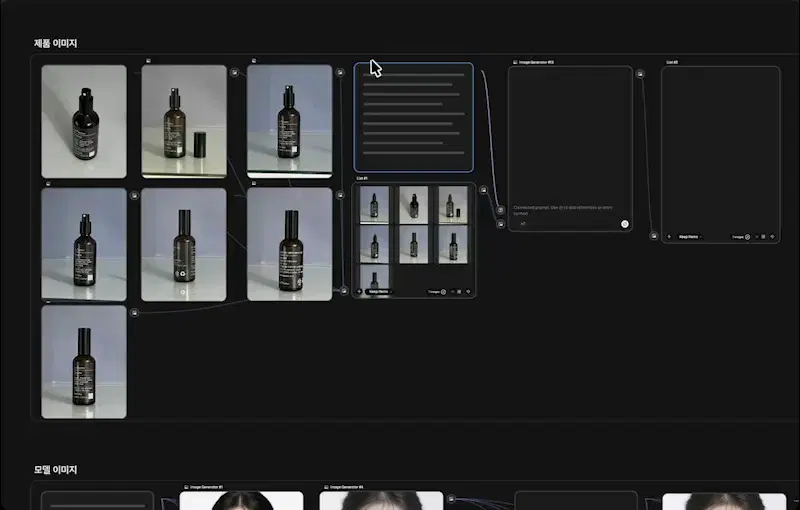Image resolution: width=800 pixels, height=510 pixels.
Task: Select first thumbnail in List #1 second row
Action: (x=374, y=245)
